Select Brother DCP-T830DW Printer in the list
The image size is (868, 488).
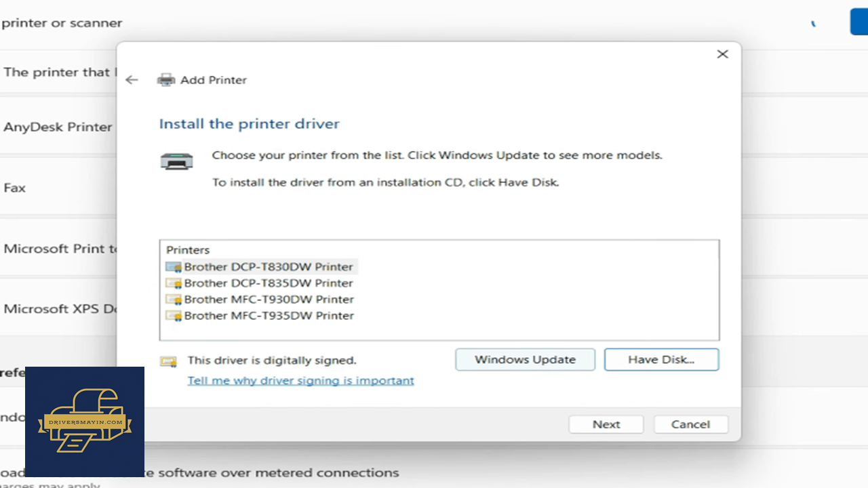pyautogui.click(x=260, y=267)
